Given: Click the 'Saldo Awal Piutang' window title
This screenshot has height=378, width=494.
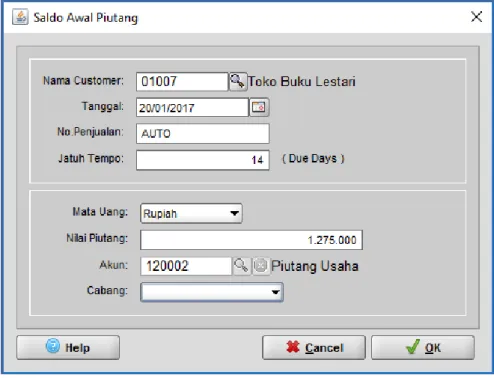Looking at the screenshot, I should point(86,18).
